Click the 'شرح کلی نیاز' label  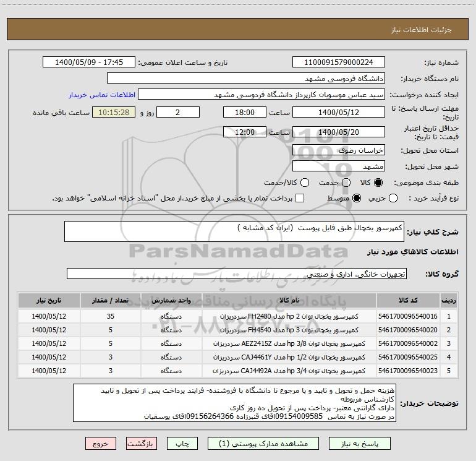tap(433, 232)
